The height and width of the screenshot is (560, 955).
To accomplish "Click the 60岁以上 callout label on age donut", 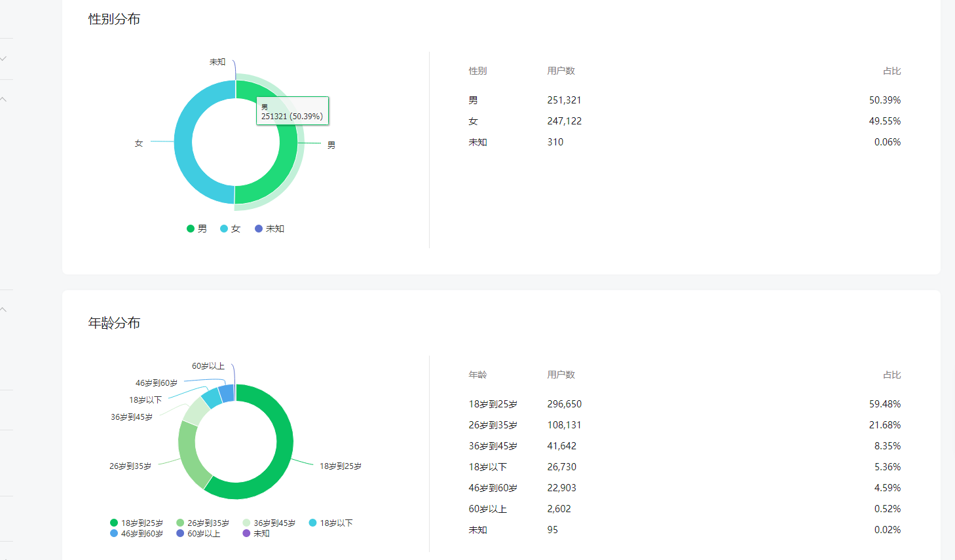I will 208,366.
